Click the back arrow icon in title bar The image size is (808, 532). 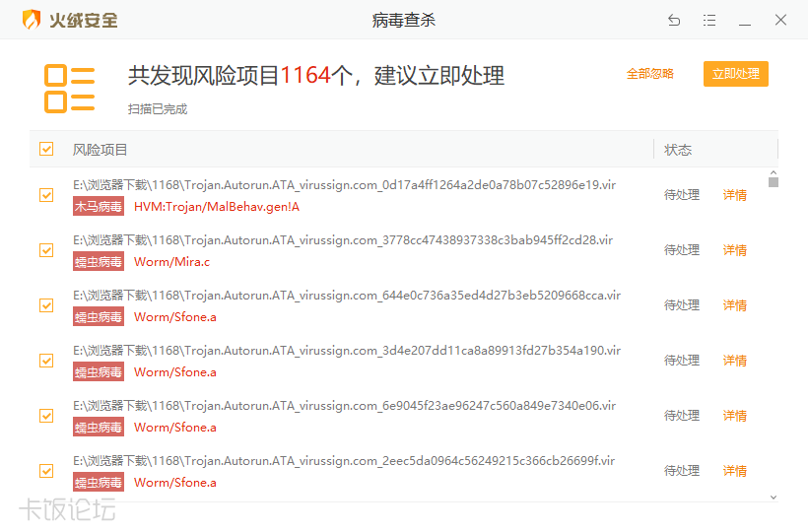(x=674, y=20)
